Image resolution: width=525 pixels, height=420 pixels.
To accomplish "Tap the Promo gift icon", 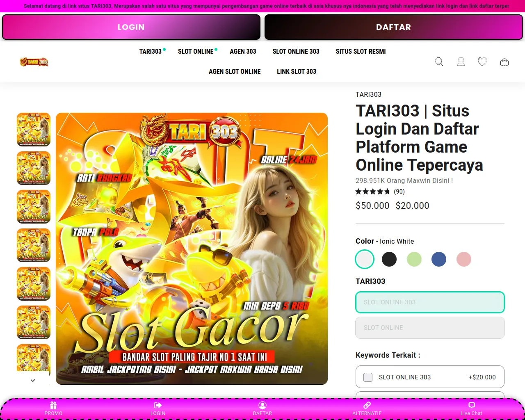I will pyautogui.click(x=53, y=405).
